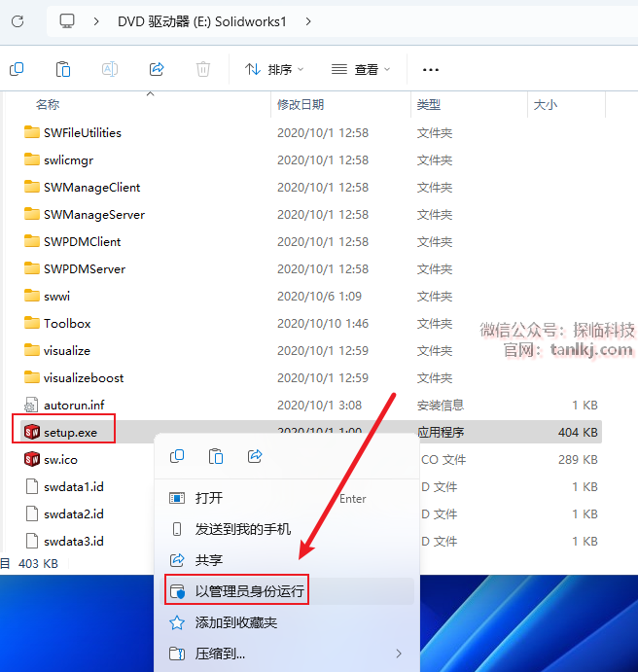Screen dimensions: 638x672
Task: Expand the arrow next to 压缩到...
Action: click(x=399, y=654)
